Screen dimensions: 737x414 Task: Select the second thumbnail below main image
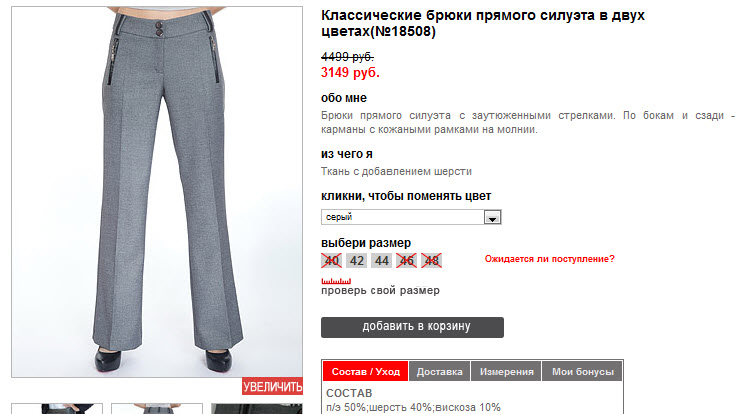(157, 408)
